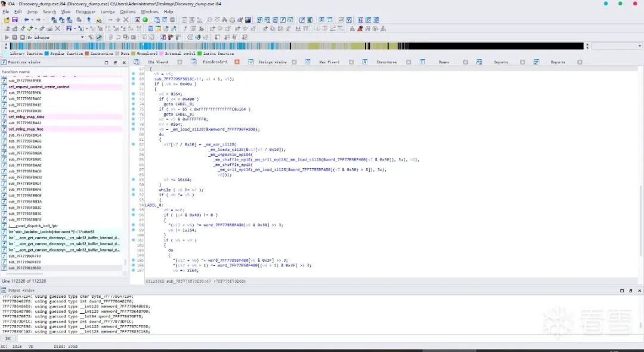Click the minus sign toolbar icon
Image resolution: width=644 pixels, height=352 pixels.
[x=110, y=20]
